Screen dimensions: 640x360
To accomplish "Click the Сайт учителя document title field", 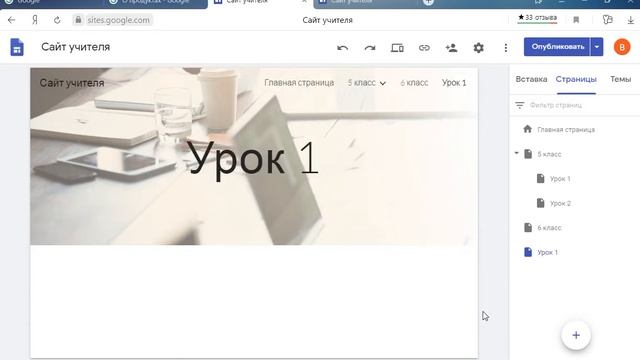I will (76, 47).
